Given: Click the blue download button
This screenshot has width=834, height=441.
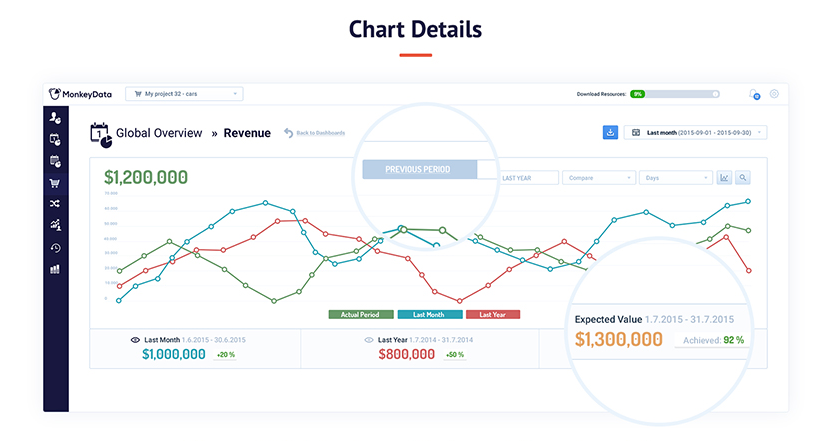Looking at the screenshot, I should [610, 132].
